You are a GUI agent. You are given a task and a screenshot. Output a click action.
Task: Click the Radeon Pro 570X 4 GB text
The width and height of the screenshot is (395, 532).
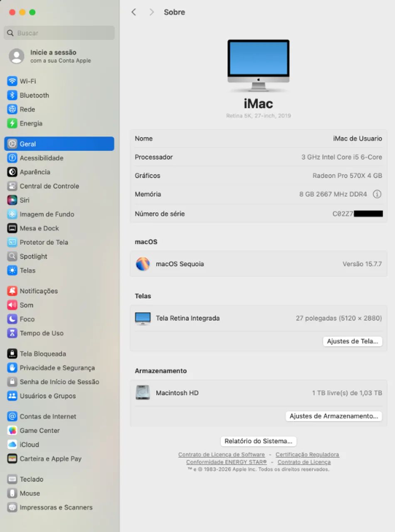(x=347, y=176)
